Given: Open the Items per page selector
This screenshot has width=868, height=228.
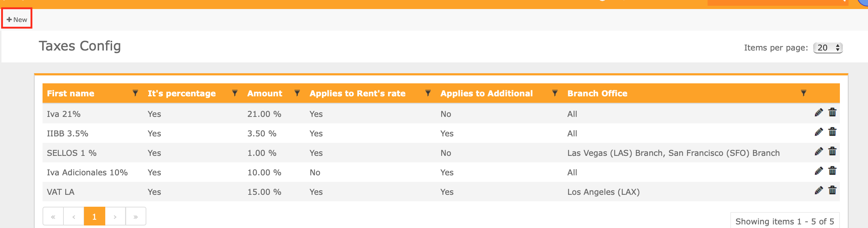Looking at the screenshot, I should tap(828, 48).
